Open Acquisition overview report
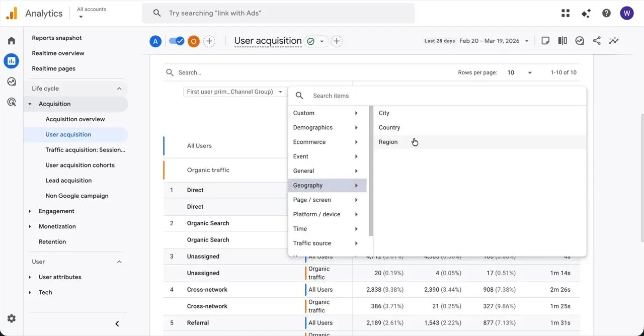 tap(75, 119)
